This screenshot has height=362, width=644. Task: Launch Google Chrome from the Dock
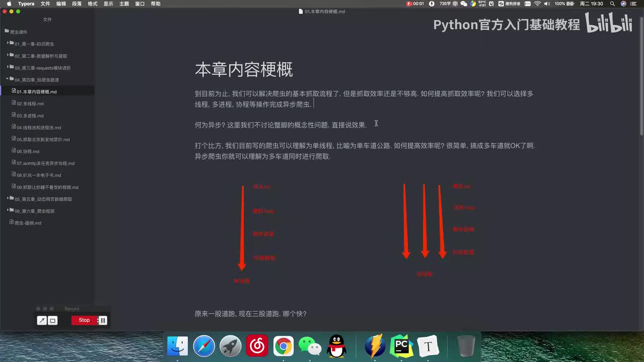coord(283,346)
